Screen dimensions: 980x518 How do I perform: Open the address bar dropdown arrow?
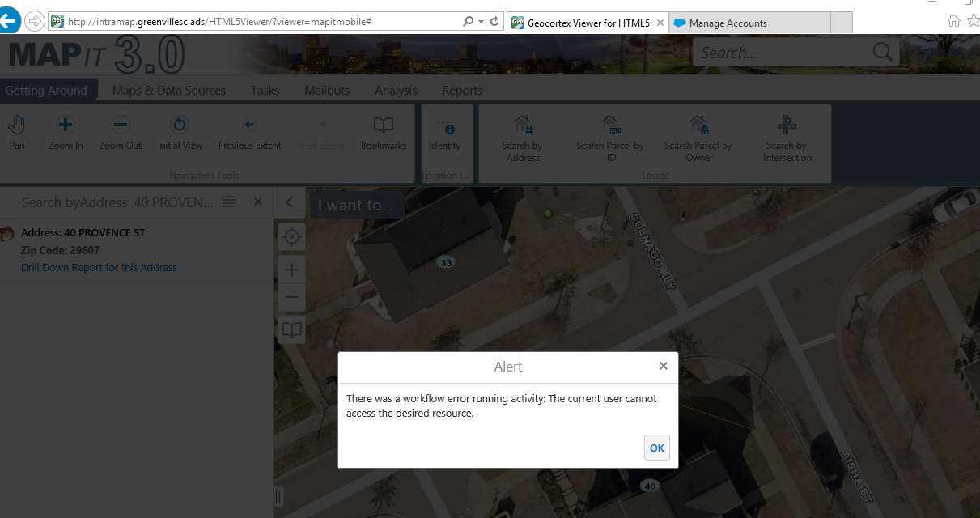tap(481, 22)
